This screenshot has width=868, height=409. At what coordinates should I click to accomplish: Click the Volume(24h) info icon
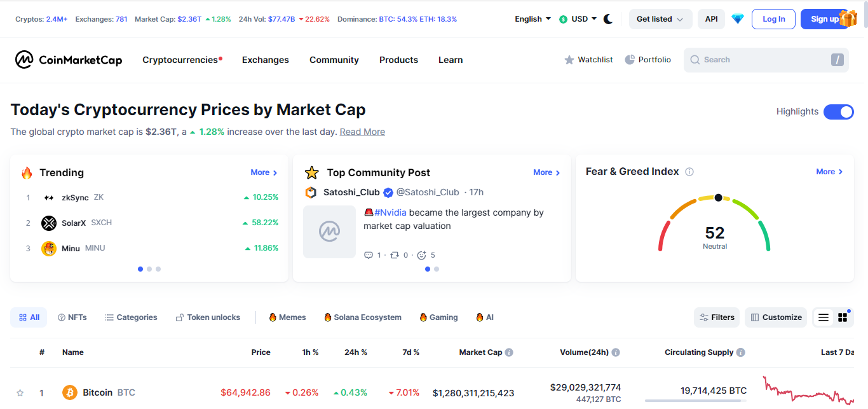[616, 352]
